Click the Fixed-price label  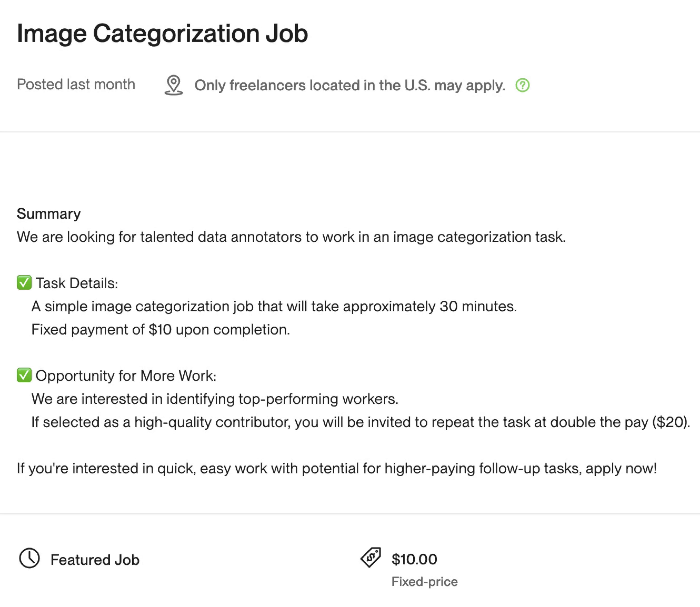(x=425, y=582)
